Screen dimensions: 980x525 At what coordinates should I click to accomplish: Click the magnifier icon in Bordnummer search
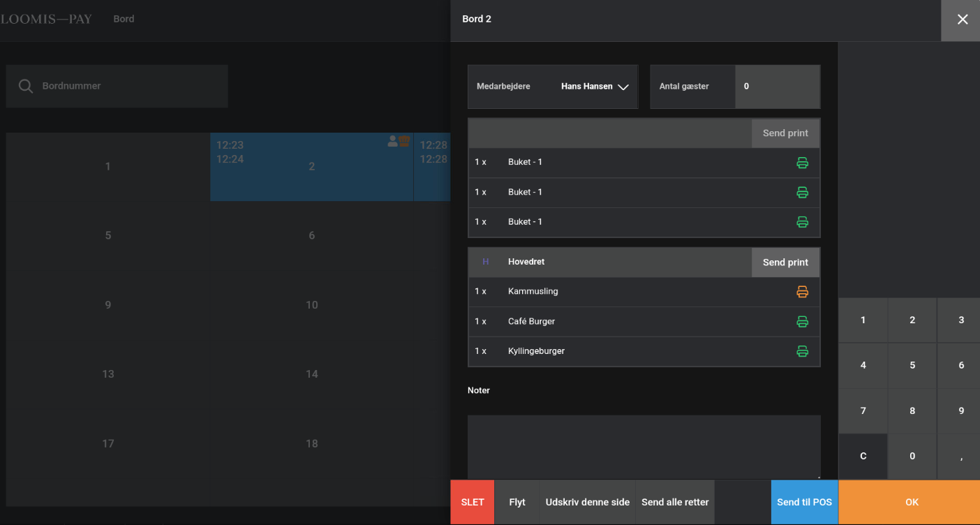tap(26, 86)
